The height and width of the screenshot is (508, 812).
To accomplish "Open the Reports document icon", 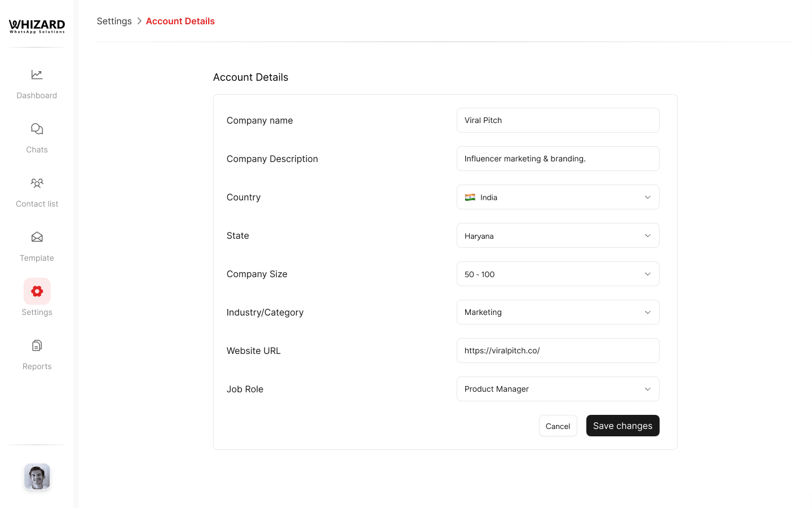I will [37, 345].
